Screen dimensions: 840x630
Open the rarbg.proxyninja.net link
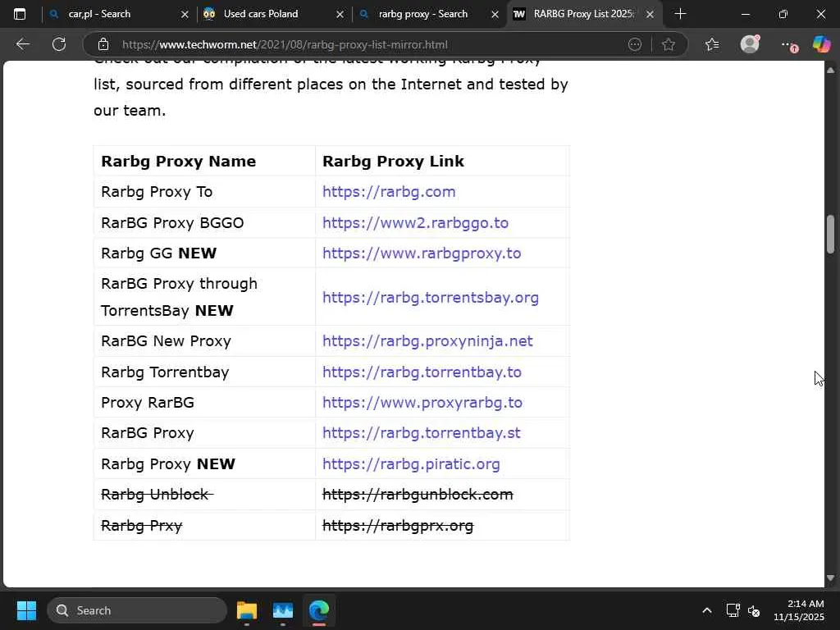tap(427, 341)
